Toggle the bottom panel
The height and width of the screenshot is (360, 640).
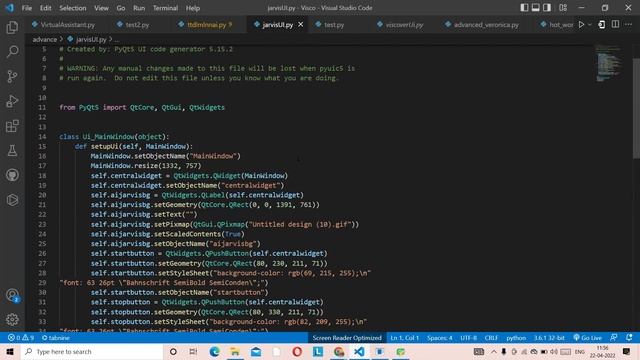tap(536, 8)
